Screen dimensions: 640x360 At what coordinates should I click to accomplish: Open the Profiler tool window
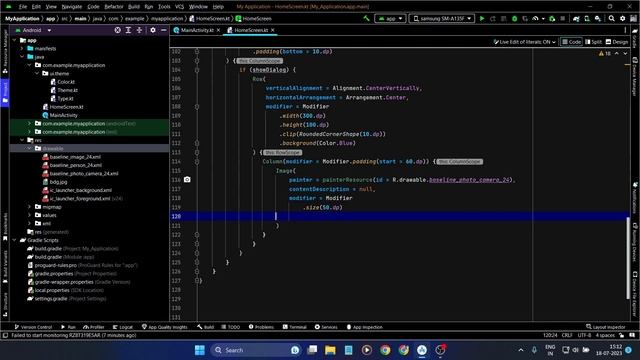coord(93,327)
